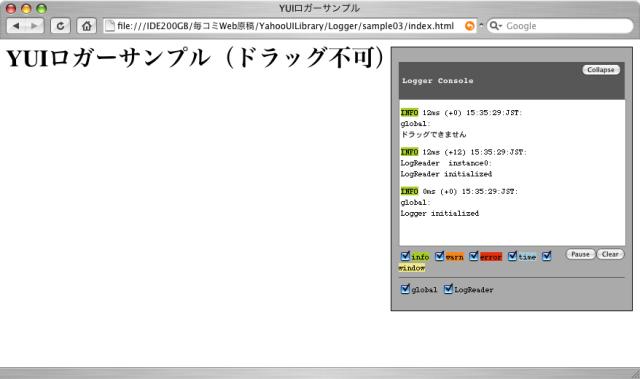The height and width of the screenshot is (379, 640).
Task: Collapse the Logger Console panel
Action: [601, 70]
